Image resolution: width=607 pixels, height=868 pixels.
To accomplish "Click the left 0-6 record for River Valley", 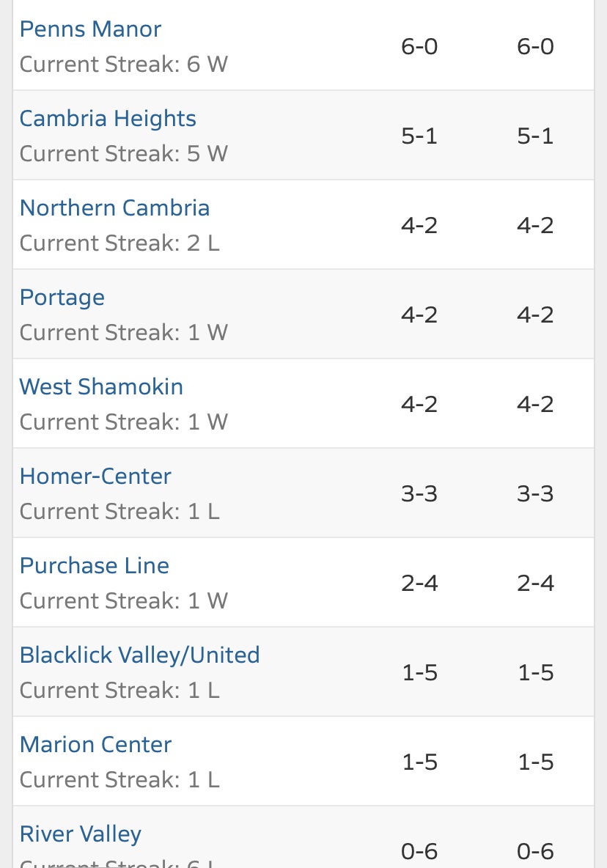I will (x=419, y=851).
